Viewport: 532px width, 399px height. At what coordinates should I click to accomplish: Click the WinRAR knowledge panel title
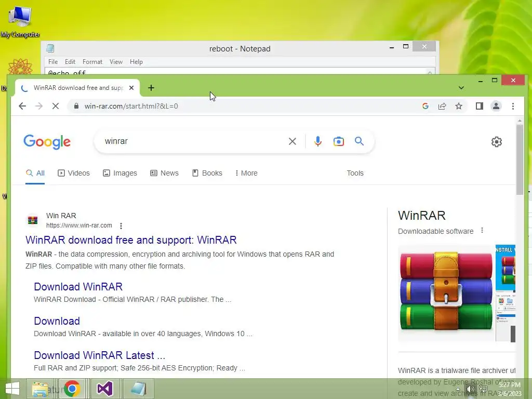click(422, 216)
